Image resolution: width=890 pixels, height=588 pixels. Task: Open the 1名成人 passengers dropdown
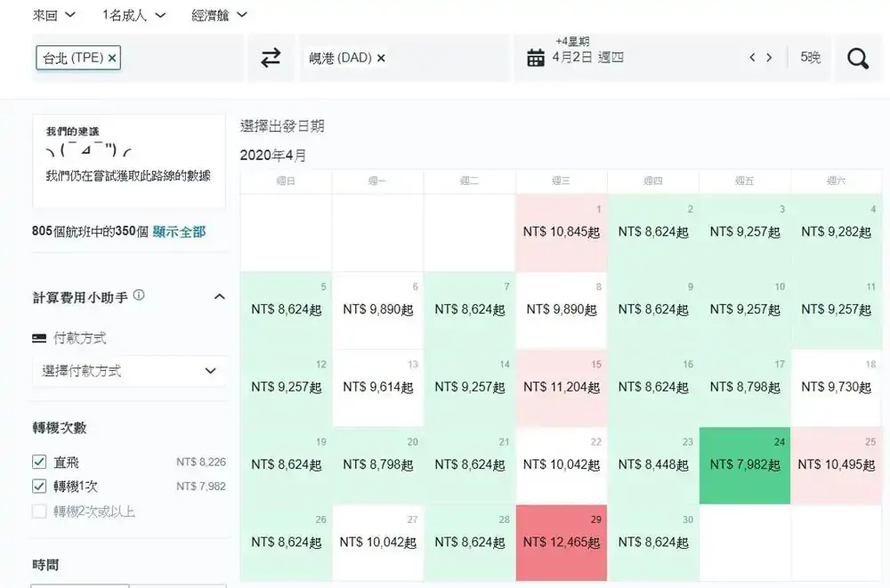134,15
